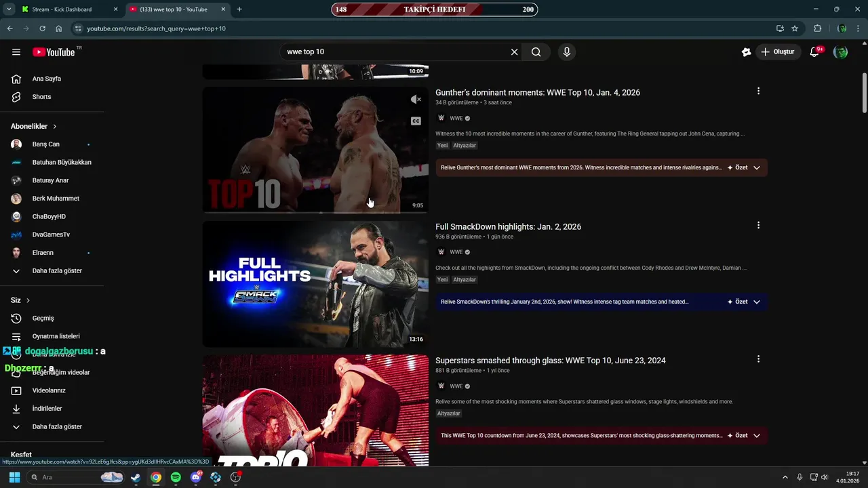Open Baturay Anar subscription channel
The height and width of the screenshot is (488, 868).
tap(52, 180)
